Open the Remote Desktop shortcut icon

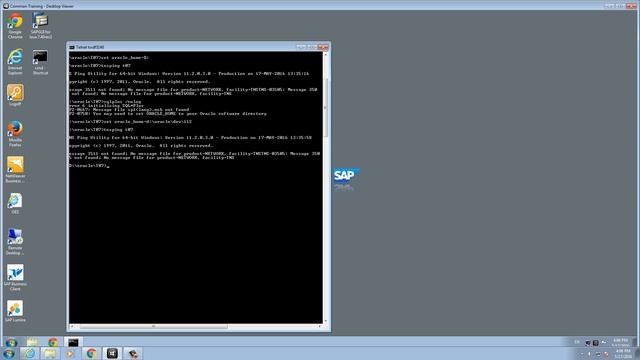(x=15, y=242)
